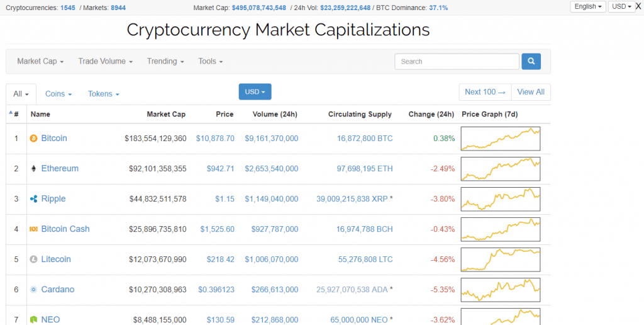The image size is (644, 325).
Task: Click the View All button
Action: click(x=531, y=92)
